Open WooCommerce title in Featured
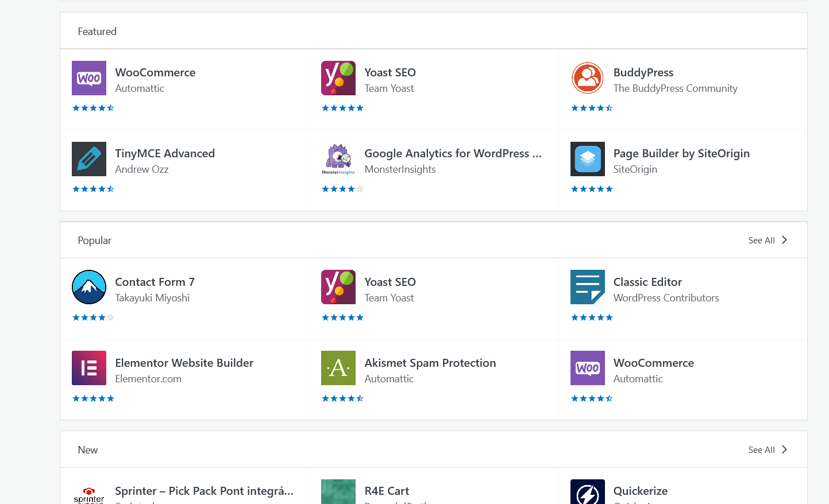 tap(155, 72)
